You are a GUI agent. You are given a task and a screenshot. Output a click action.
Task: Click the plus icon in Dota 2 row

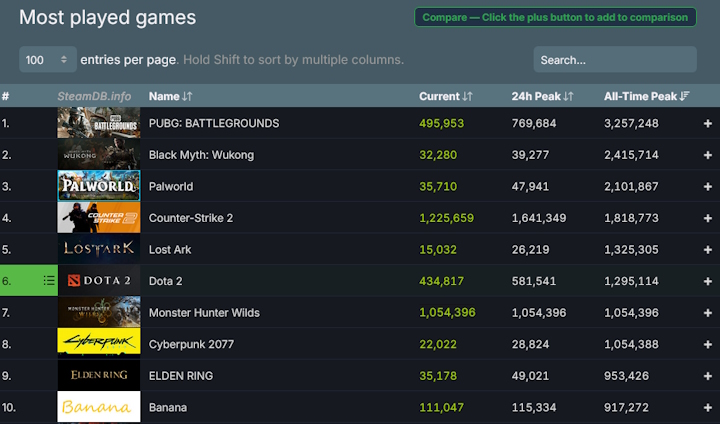click(708, 281)
